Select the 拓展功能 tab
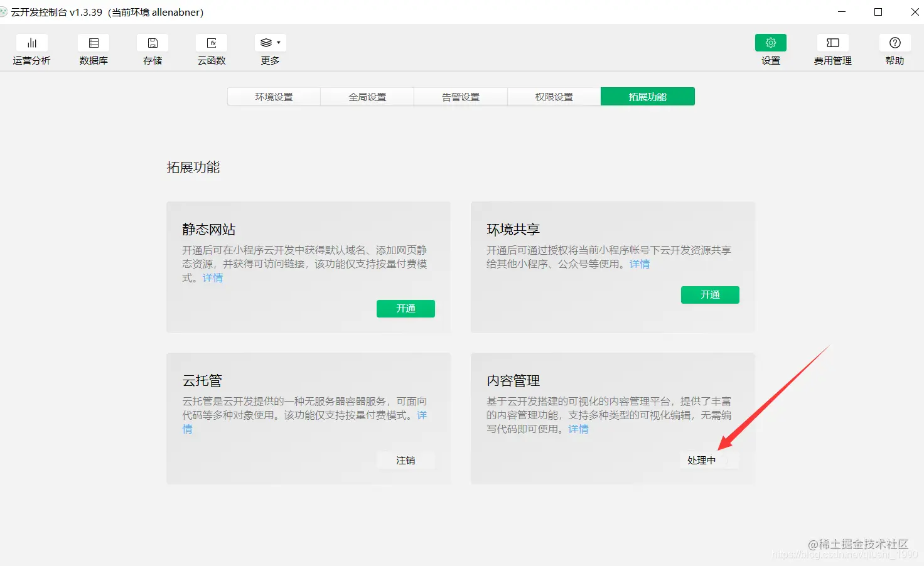Image resolution: width=924 pixels, height=566 pixels. (x=648, y=97)
